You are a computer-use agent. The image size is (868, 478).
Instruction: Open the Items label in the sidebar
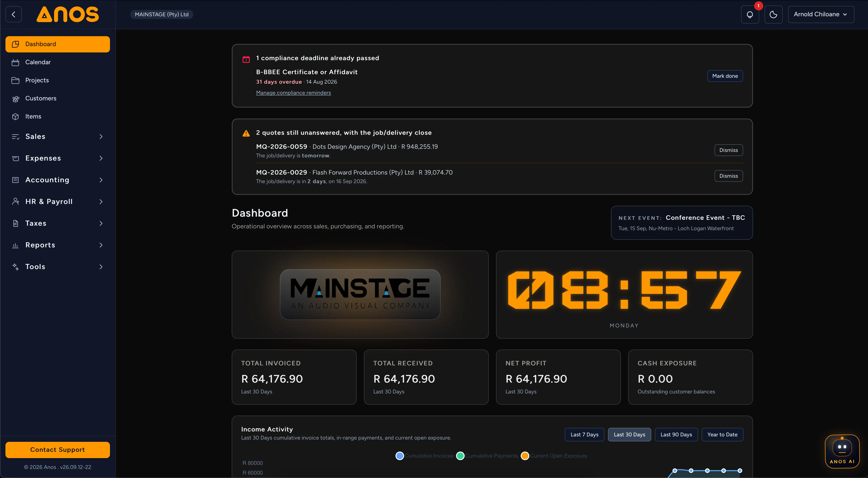[x=33, y=116]
